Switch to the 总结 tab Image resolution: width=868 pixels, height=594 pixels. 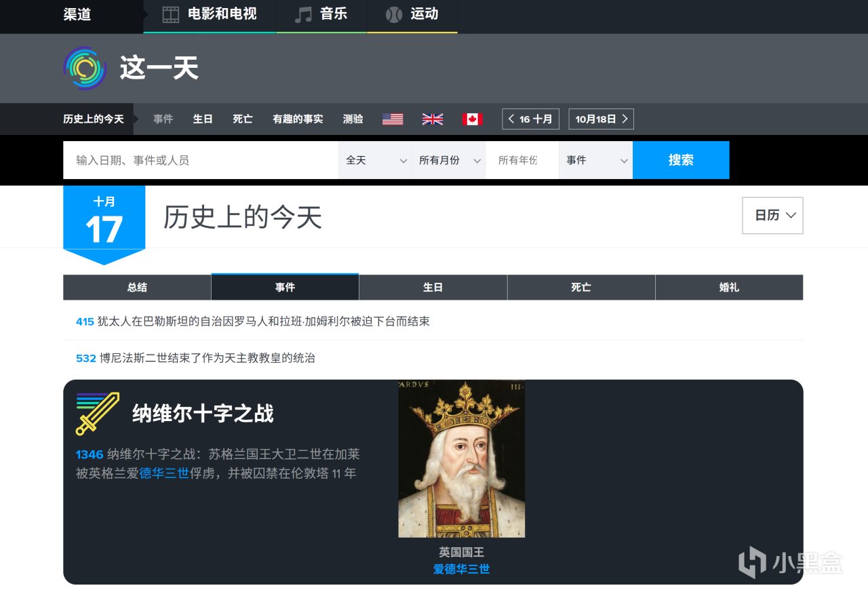(x=137, y=288)
